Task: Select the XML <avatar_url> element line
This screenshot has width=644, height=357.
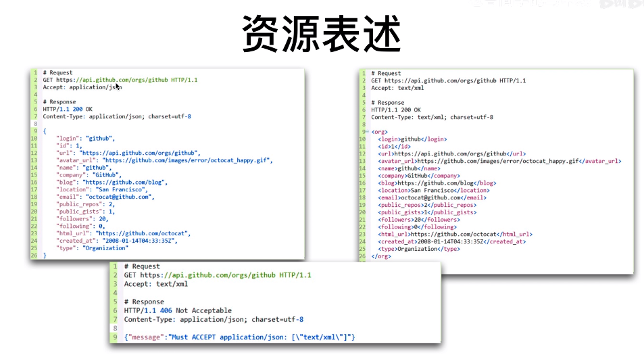Action: point(499,162)
